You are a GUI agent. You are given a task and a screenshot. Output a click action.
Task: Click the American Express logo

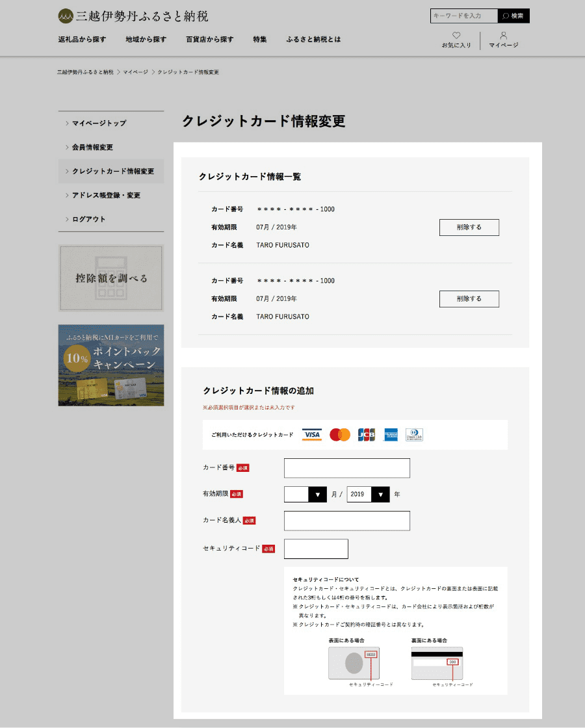pyautogui.click(x=391, y=435)
